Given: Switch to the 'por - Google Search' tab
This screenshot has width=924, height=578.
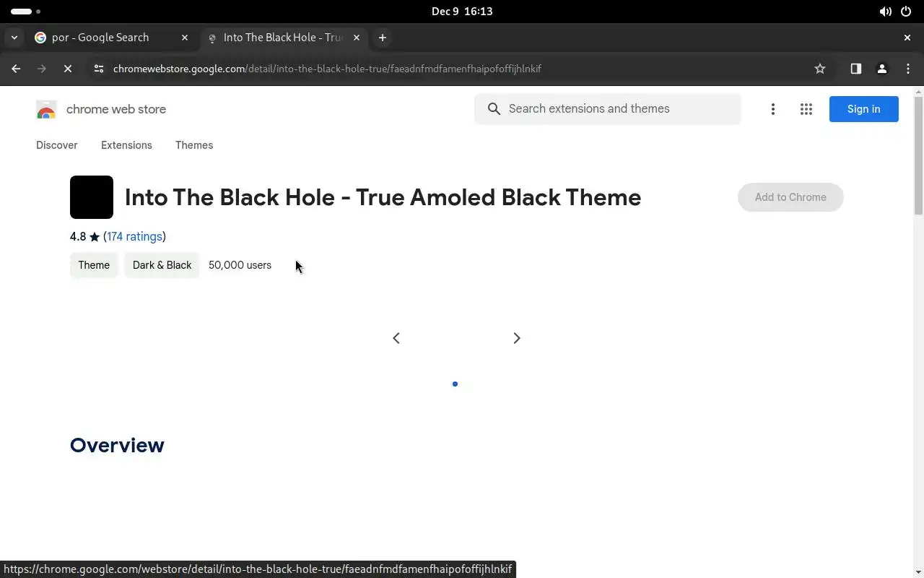Looking at the screenshot, I should (112, 38).
